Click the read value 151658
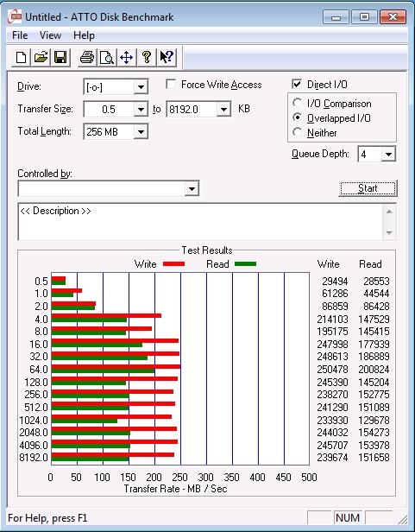This screenshot has width=415, height=532. pos(374,458)
